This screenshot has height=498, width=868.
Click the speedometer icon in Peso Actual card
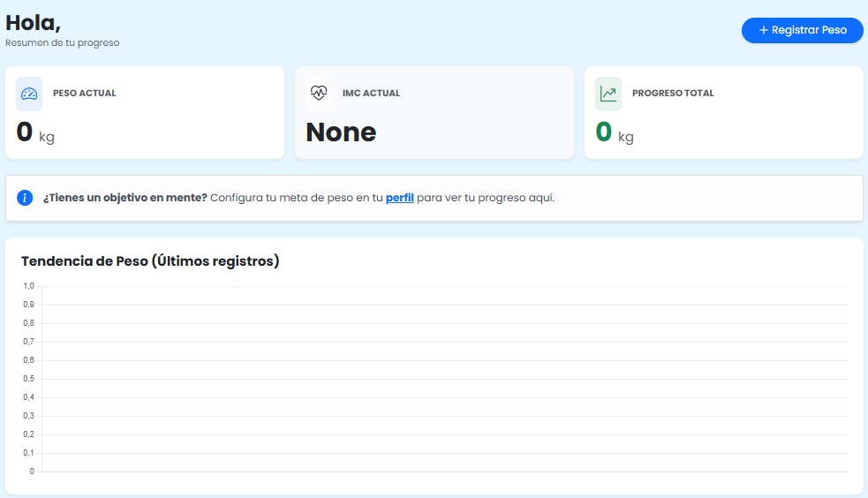[x=29, y=94]
